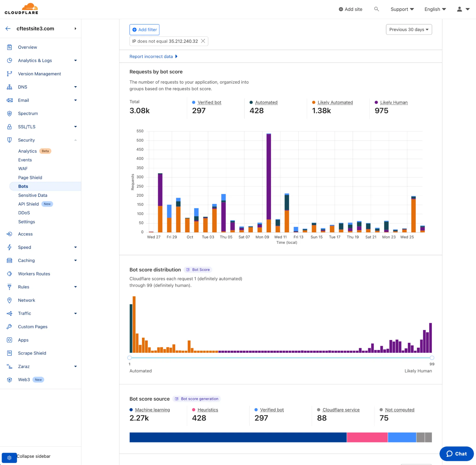Open the Previous 30 days dropdown
The height and width of the screenshot is (465, 476).
[x=409, y=29]
